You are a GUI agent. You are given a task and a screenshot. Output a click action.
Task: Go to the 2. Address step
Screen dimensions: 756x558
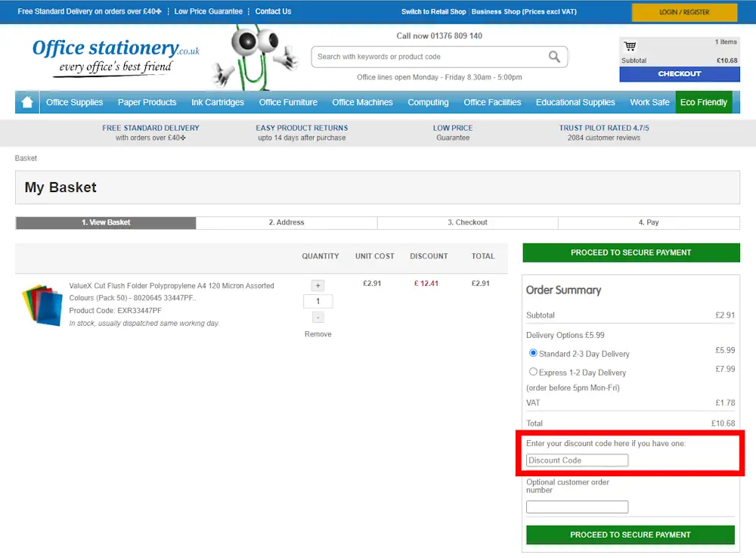click(x=287, y=222)
